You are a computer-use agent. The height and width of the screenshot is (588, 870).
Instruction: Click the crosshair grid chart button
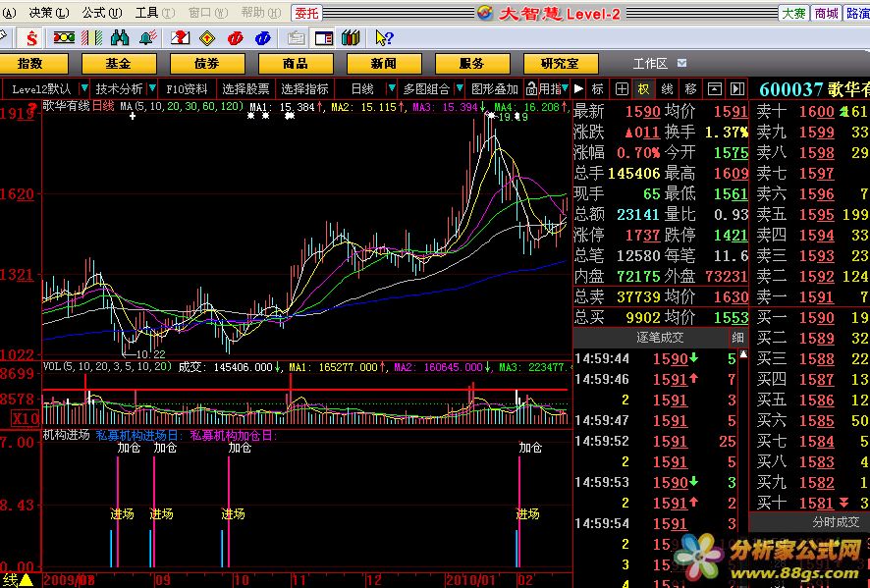pos(622,88)
